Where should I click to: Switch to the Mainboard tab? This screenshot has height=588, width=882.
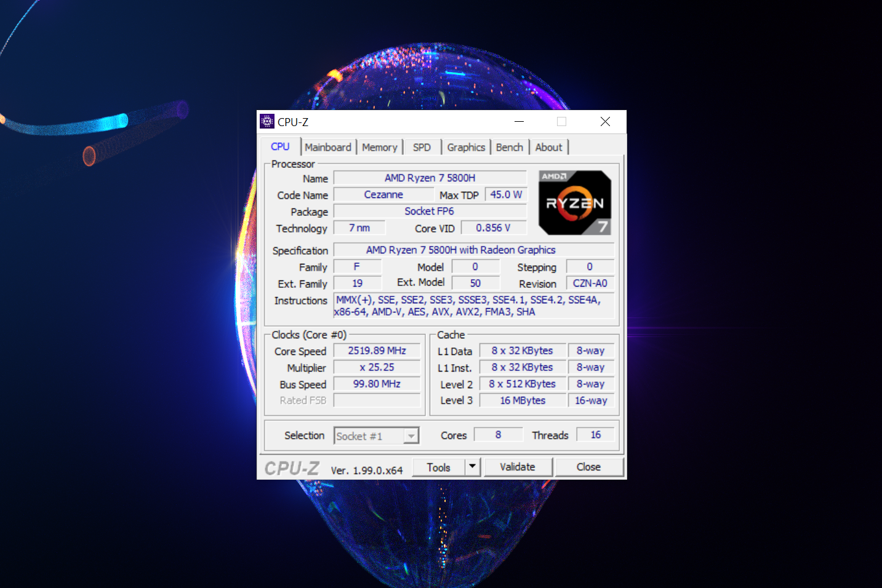coord(327,148)
